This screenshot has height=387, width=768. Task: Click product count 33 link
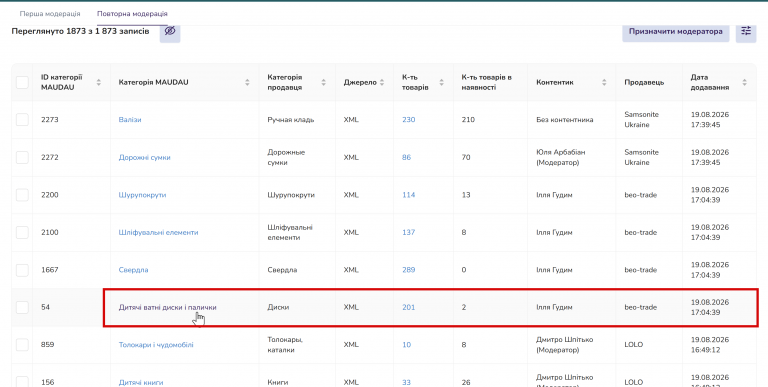pos(407,383)
